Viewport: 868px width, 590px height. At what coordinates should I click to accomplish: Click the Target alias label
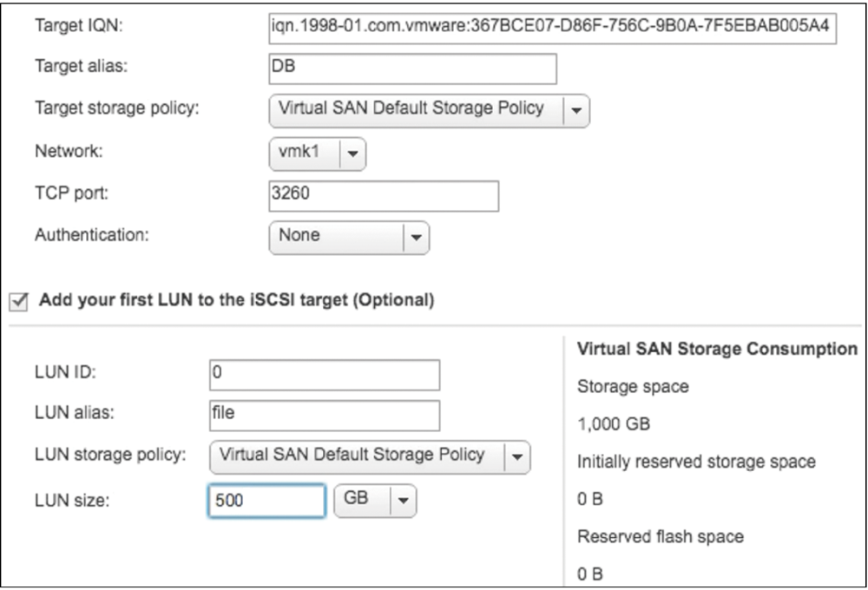pyautogui.click(x=81, y=66)
